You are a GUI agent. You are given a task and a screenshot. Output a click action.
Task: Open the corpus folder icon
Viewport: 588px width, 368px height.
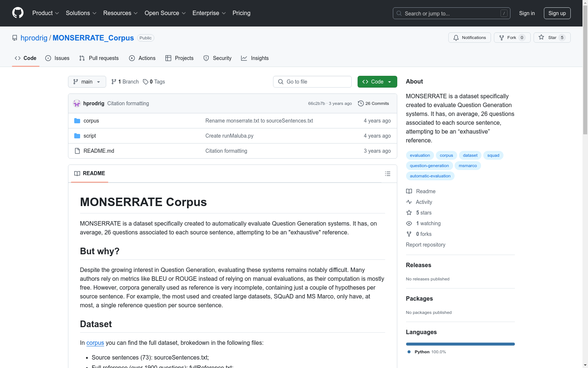coord(77,121)
